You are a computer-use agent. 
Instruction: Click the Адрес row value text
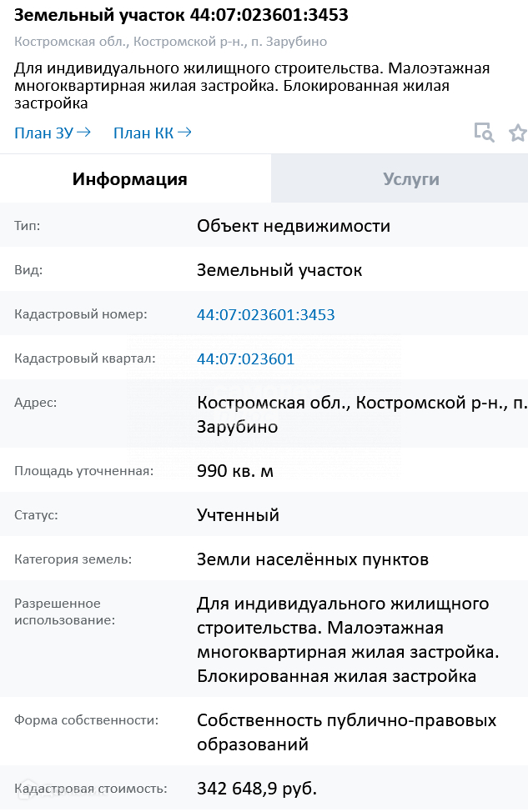coord(361,414)
